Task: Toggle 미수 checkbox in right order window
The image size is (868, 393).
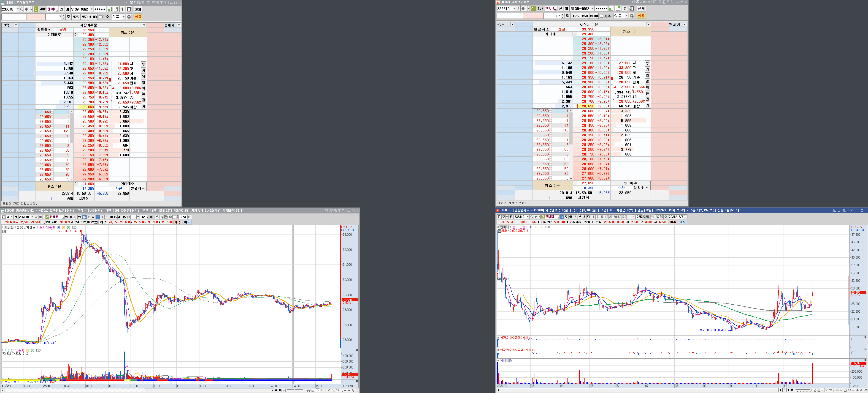Action: pos(601,16)
